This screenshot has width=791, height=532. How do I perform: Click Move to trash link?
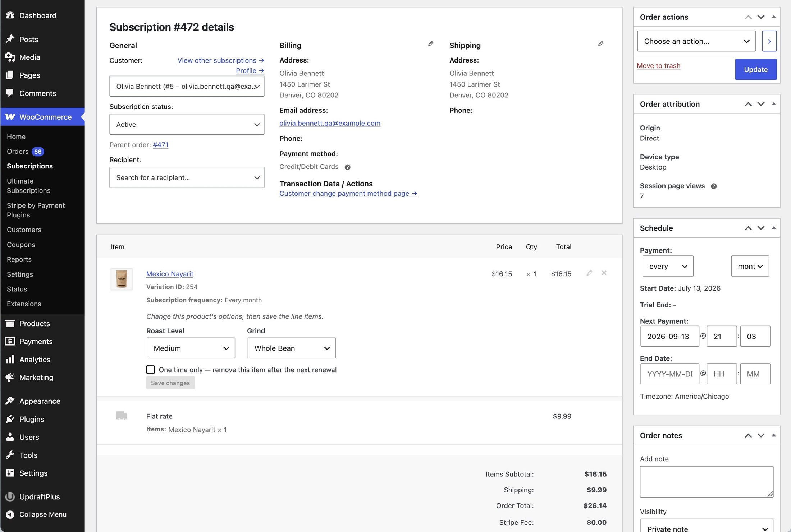(x=658, y=66)
